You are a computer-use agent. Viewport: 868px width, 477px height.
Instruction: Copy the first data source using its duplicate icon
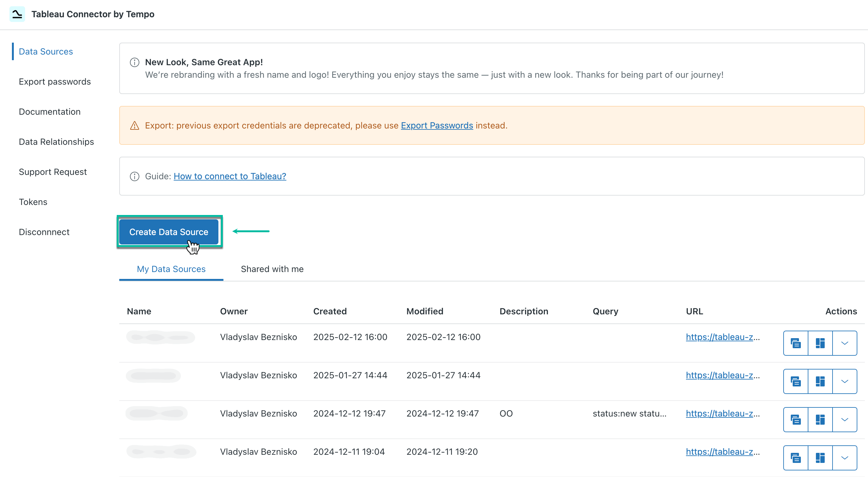click(795, 343)
